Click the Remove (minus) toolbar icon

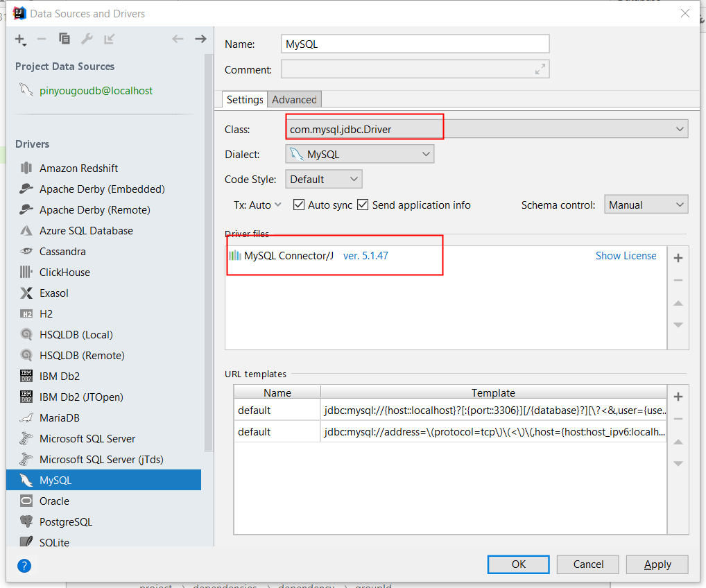click(x=42, y=39)
